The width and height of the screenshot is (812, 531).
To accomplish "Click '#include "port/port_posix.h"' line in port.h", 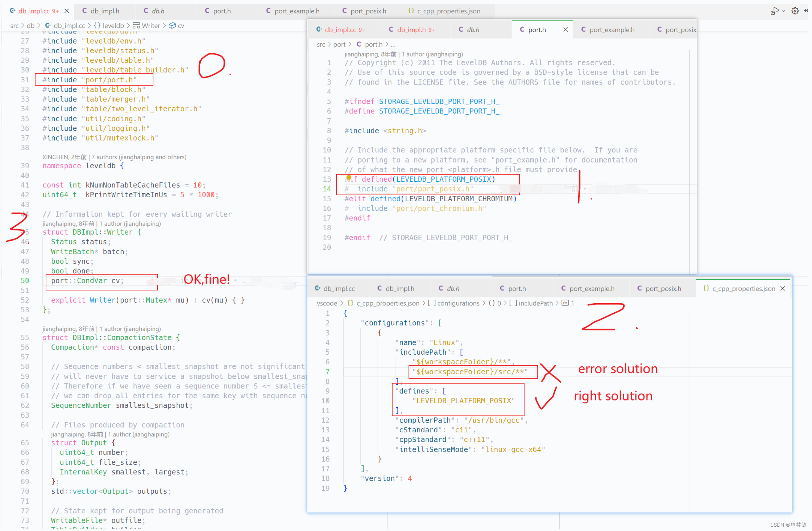I will click(x=409, y=189).
